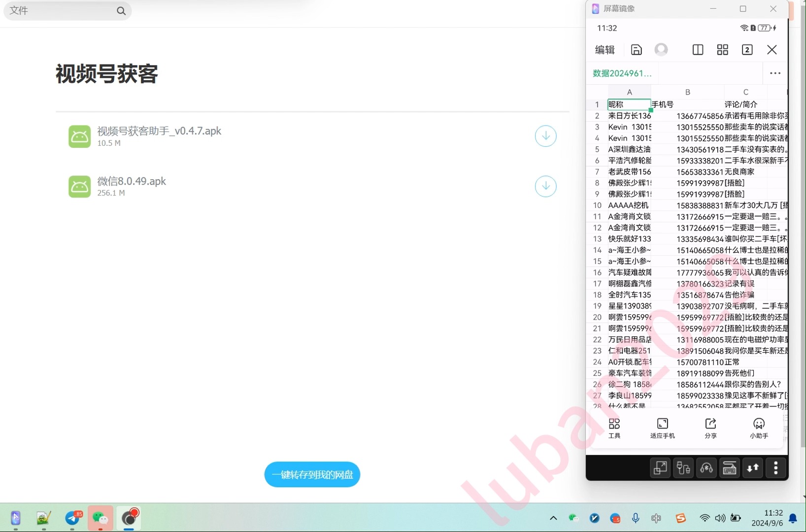Tap 工具 in the bottom bar
806x532 pixels.
[614, 428]
